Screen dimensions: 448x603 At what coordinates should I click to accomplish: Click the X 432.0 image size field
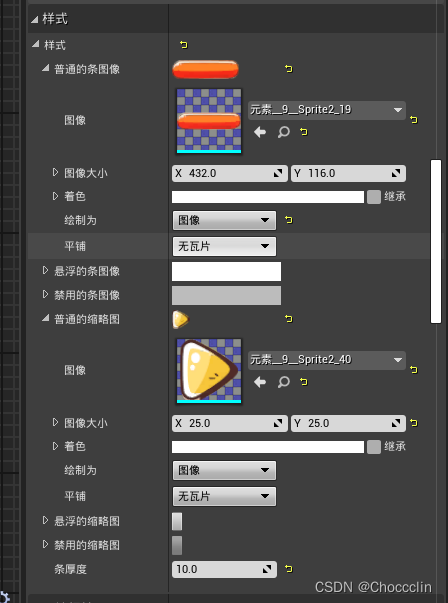[x=230, y=173]
